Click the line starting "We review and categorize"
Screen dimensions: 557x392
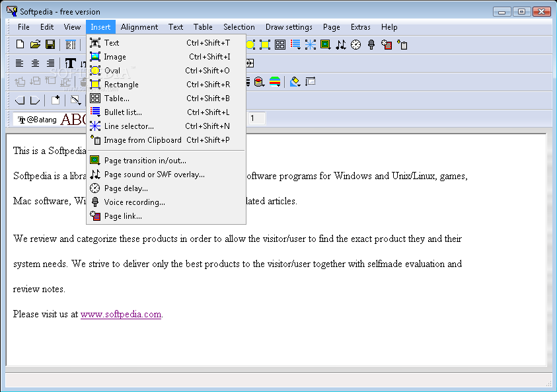click(x=237, y=239)
